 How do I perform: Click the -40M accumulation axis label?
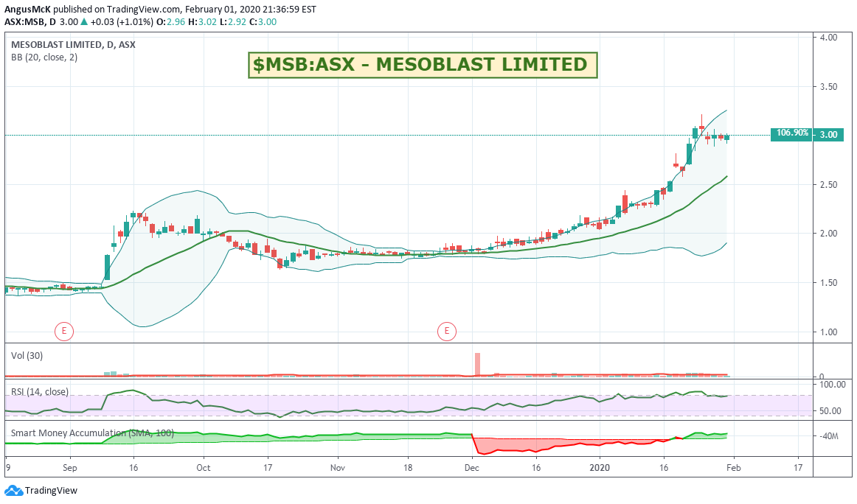[x=828, y=435]
